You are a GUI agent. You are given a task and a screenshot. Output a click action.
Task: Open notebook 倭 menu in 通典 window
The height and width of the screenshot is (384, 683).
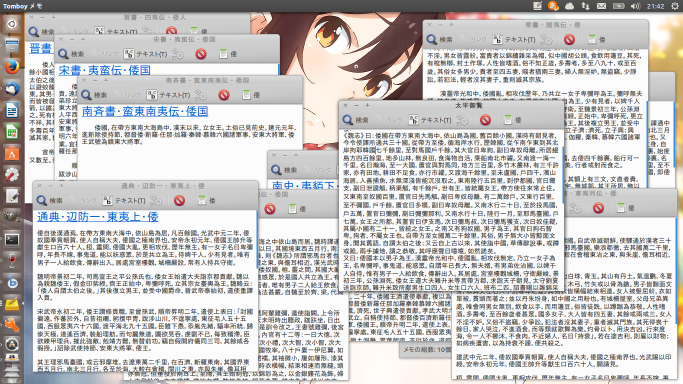[x=207, y=200]
